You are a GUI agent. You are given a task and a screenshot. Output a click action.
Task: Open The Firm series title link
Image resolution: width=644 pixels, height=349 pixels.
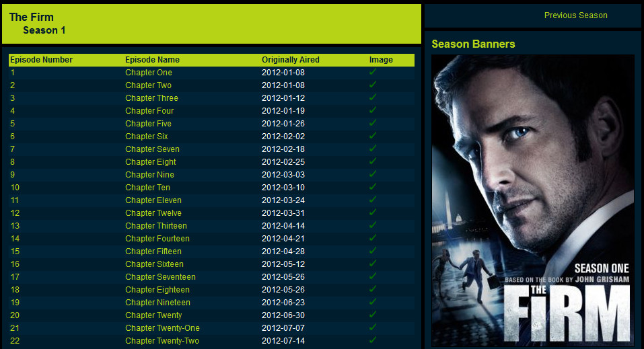(x=31, y=17)
